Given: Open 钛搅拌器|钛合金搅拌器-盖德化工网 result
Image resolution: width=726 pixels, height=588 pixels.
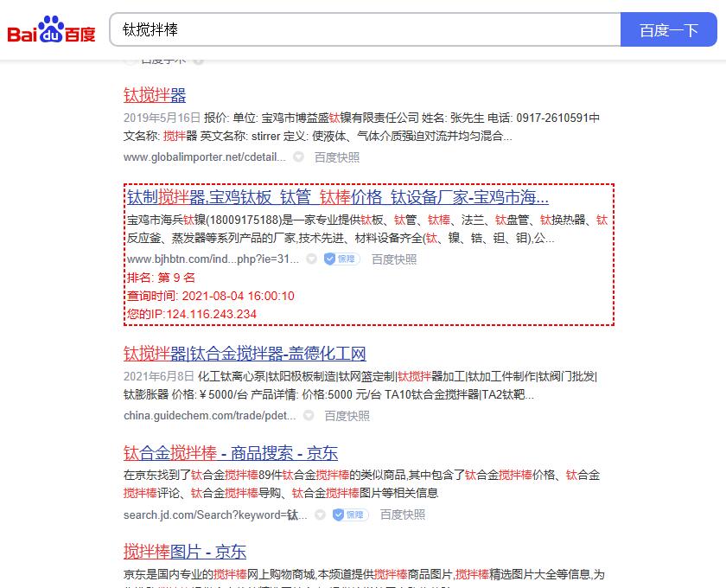Looking at the screenshot, I should [245, 354].
